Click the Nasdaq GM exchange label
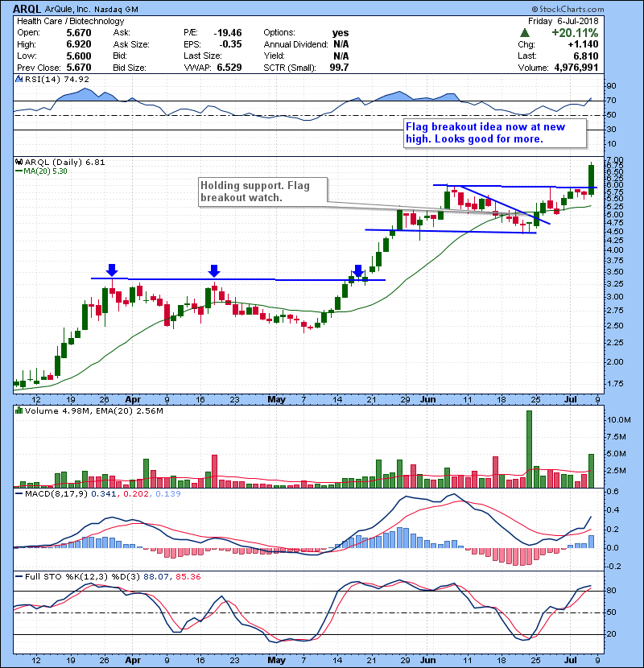The height and width of the screenshot is (668, 644). pyautogui.click(x=117, y=10)
